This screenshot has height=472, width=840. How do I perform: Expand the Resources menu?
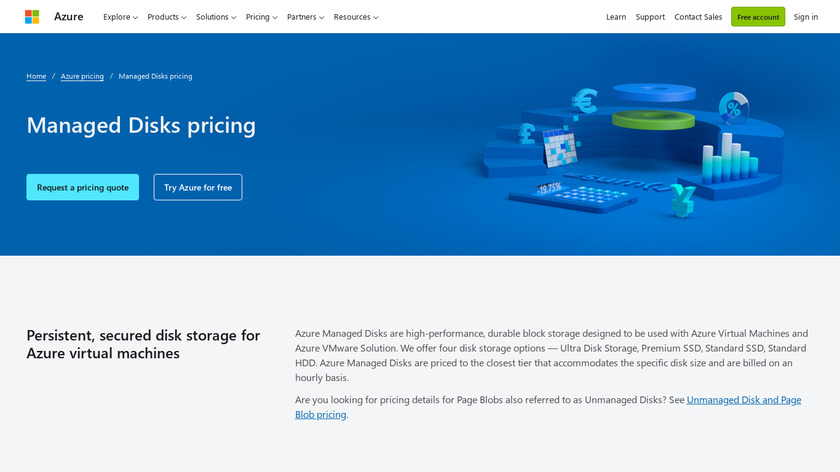tap(356, 17)
